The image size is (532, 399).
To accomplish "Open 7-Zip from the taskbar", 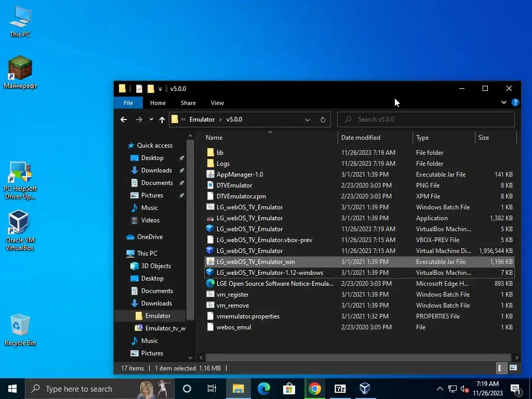I will 340,389.
